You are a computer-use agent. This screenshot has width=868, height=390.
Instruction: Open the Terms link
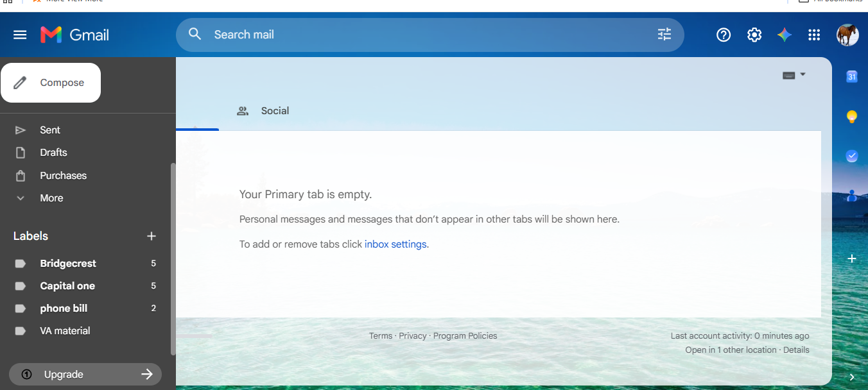pyautogui.click(x=381, y=335)
